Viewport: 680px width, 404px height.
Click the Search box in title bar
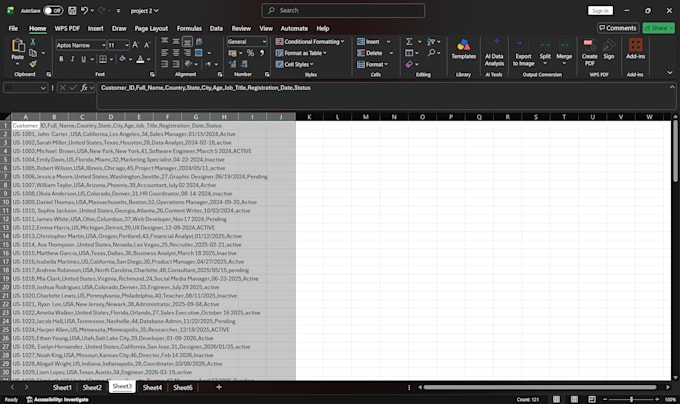coord(343,10)
